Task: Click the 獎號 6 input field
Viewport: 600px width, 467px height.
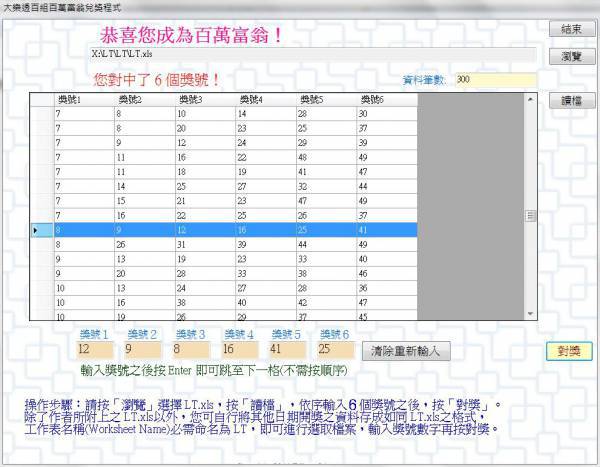Action: [334, 350]
